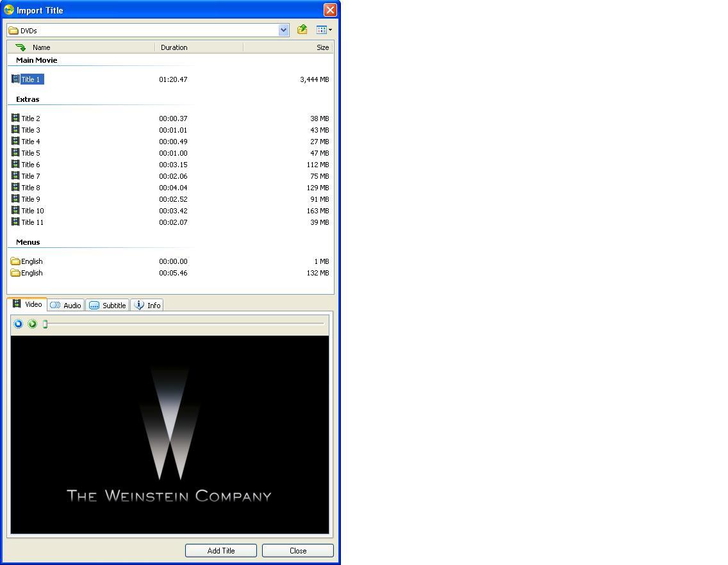728x565 pixels.
Task: Click duration 00:01.01 of Title 3
Action: point(173,130)
